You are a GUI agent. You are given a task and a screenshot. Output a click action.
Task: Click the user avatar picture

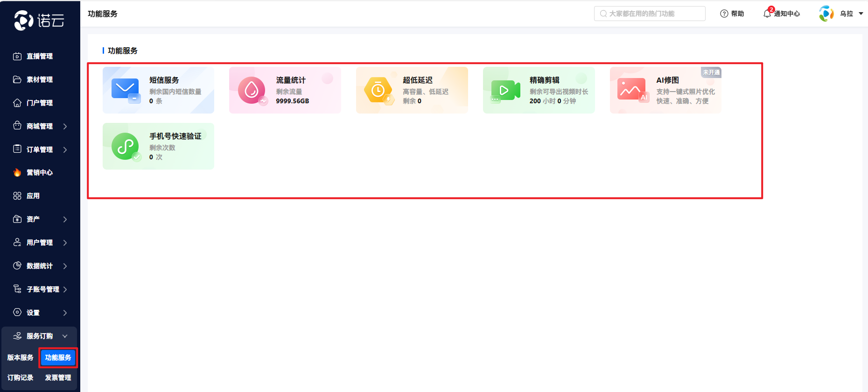click(826, 14)
